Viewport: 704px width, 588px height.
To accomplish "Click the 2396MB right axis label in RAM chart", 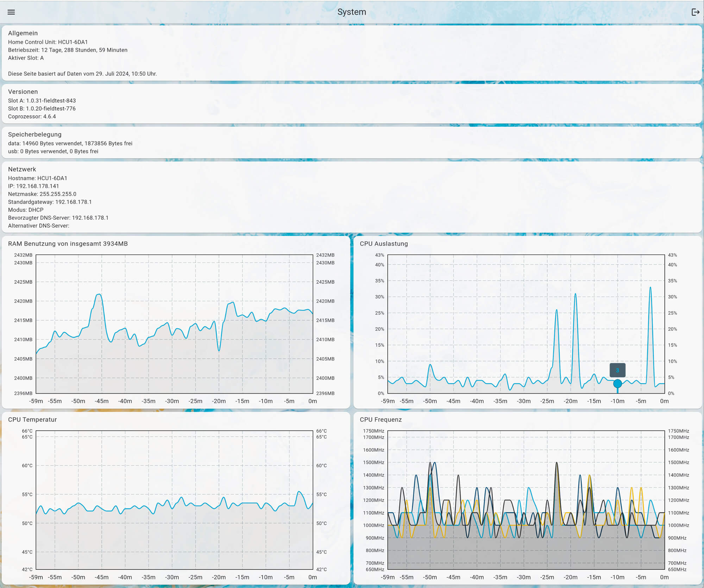I will (x=325, y=394).
